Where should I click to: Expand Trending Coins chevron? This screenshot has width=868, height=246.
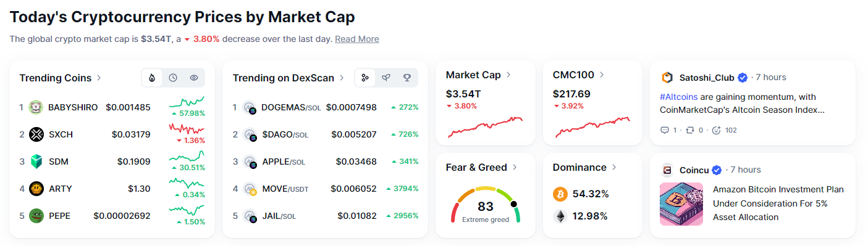point(99,78)
